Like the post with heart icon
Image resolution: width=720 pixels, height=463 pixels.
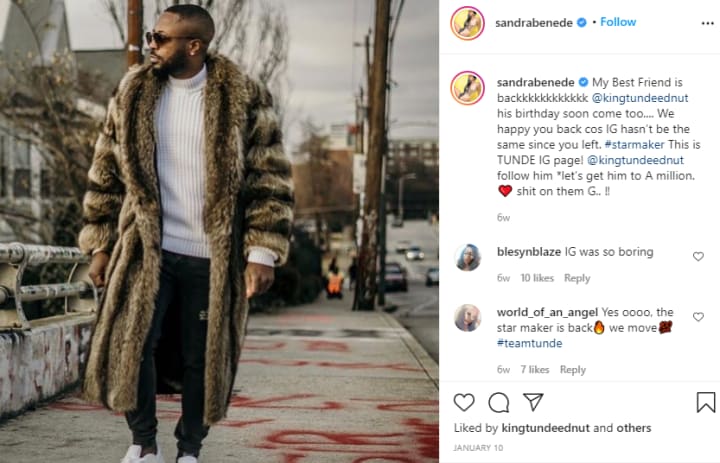pyautogui.click(x=464, y=402)
